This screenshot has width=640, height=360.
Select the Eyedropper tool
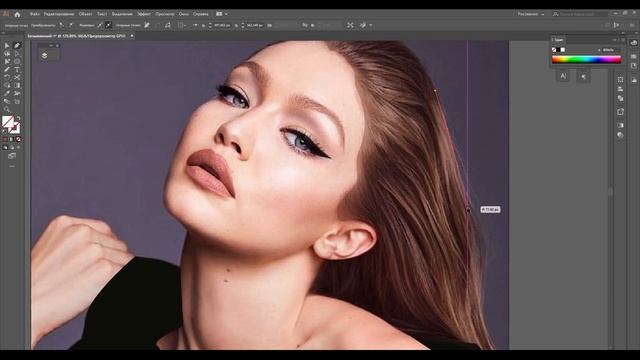pos(7,93)
